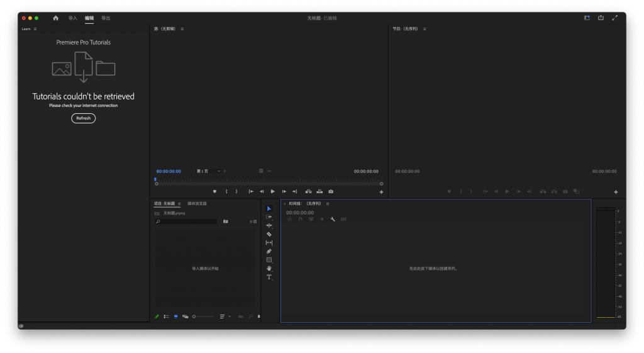The width and height of the screenshot is (644, 353).
Task: Switch project panel to freeform view
Action: tap(186, 317)
